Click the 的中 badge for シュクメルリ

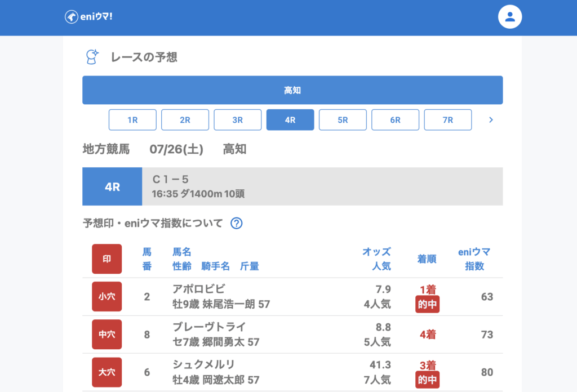427,380
